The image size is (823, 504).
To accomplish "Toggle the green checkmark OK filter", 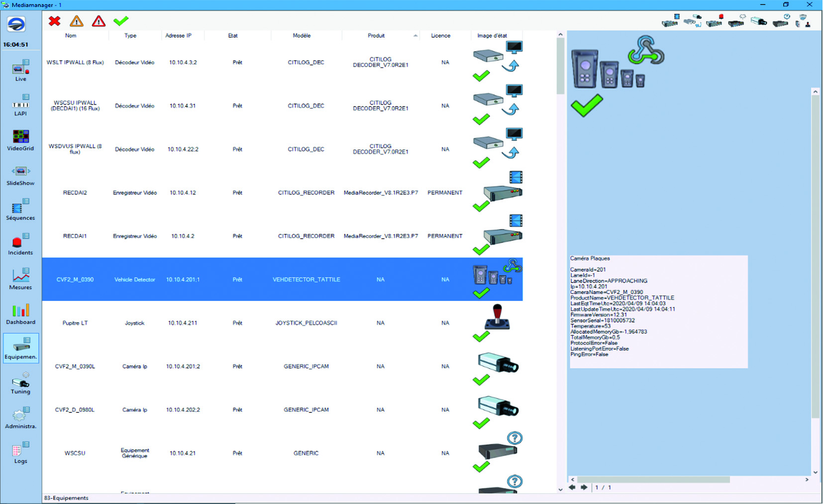I will click(x=121, y=21).
